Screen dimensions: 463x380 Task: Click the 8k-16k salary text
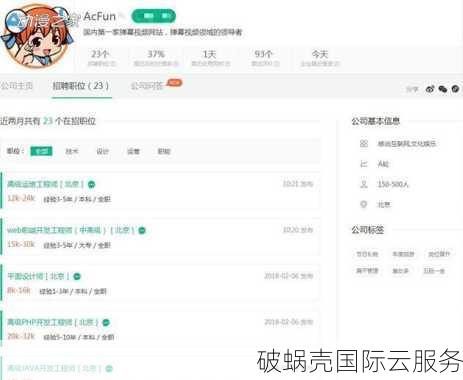pyautogui.click(x=19, y=290)
